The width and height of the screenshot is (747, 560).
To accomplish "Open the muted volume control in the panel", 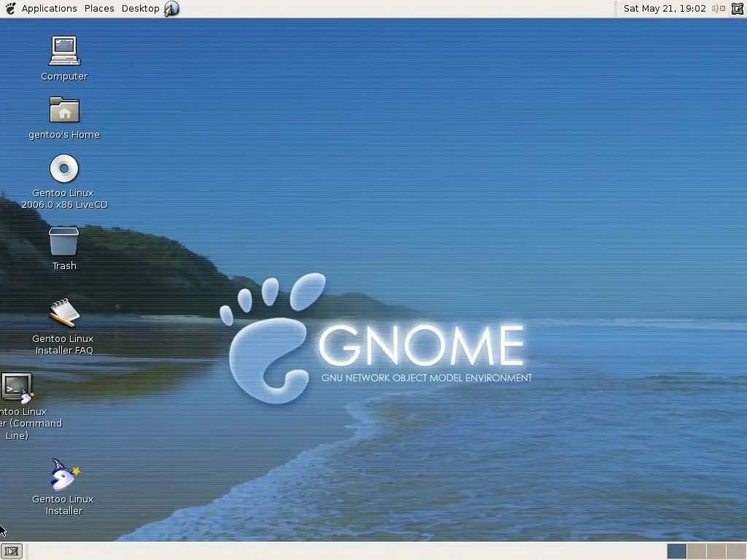I will coord(719,9).
